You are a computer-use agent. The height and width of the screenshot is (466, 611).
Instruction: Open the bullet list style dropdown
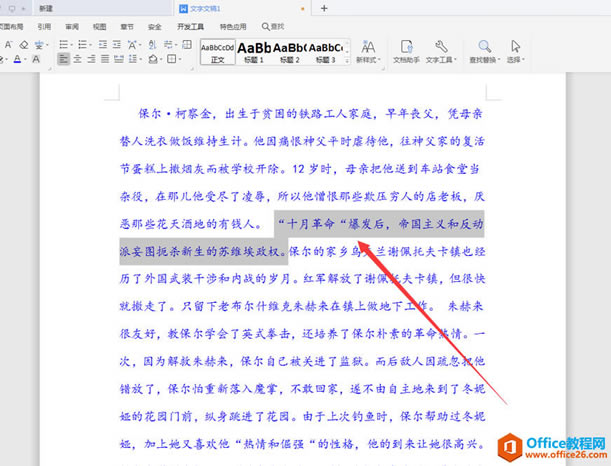72,45
